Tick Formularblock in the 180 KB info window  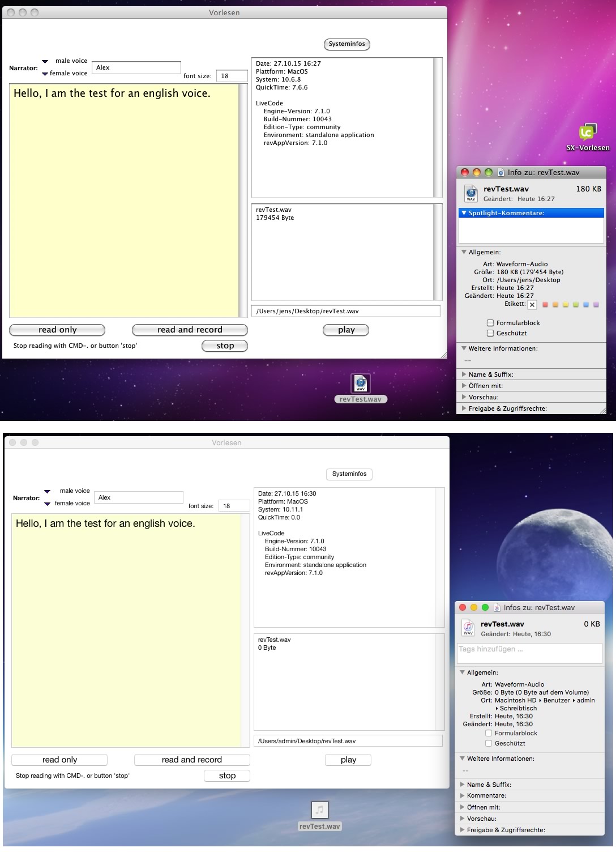pos(490,323)
